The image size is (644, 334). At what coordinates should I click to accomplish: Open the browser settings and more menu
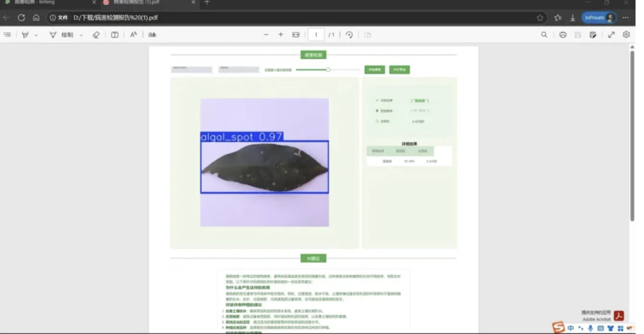point(625,18)
